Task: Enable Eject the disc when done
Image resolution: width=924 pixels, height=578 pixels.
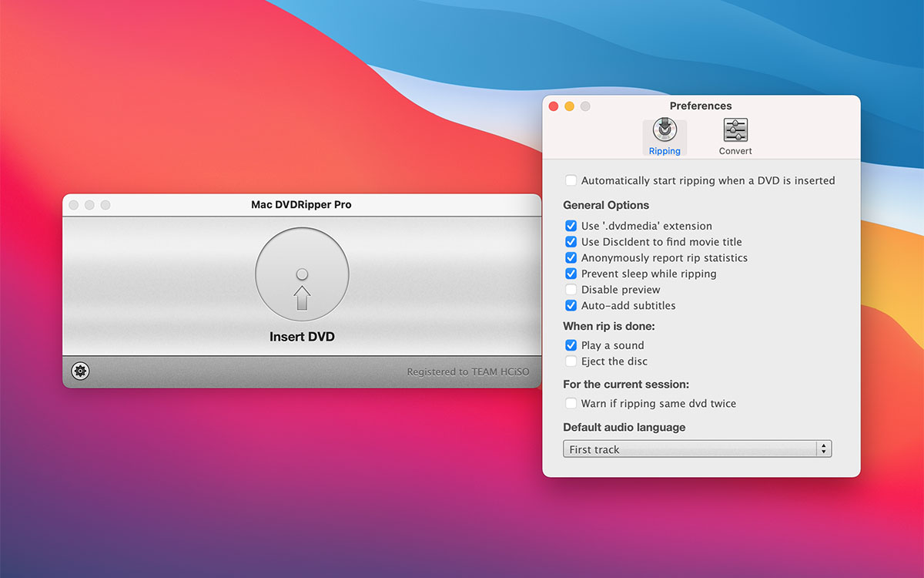Action: coord(571,361)
